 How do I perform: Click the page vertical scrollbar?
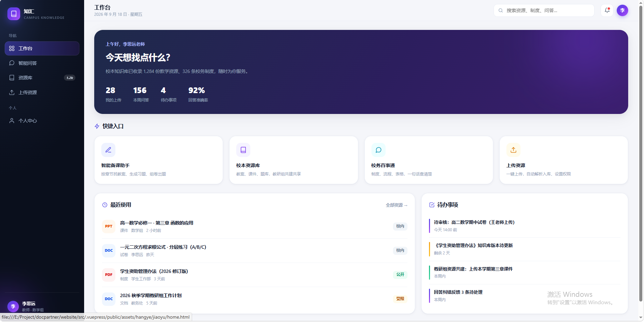(x=641, y=154)
